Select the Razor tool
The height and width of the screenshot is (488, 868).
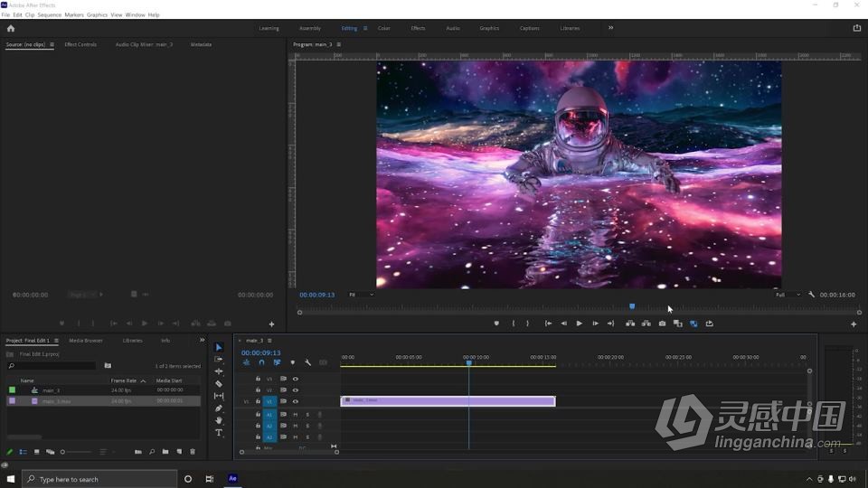click(219, 383)
